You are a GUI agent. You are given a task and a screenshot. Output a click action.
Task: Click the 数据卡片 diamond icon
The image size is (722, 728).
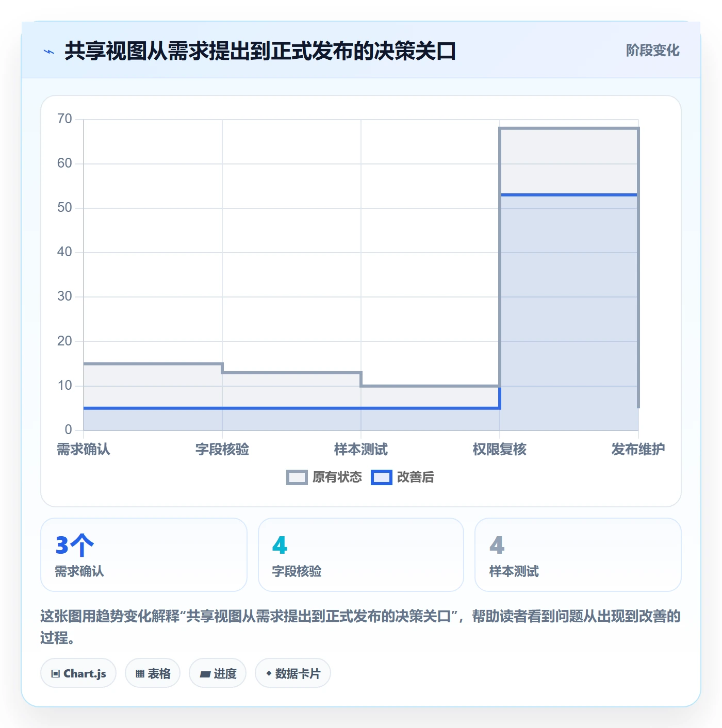[x=269, y=673]
